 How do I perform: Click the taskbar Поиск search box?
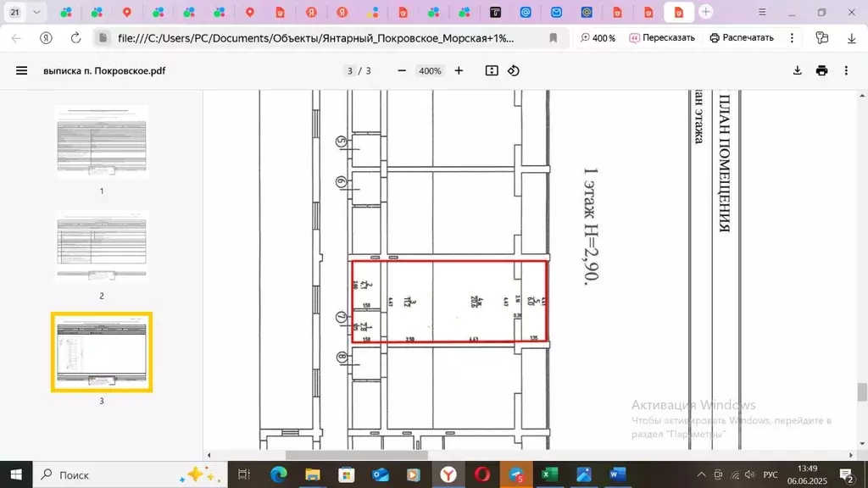pyautogui.click(x=130, y=474)
